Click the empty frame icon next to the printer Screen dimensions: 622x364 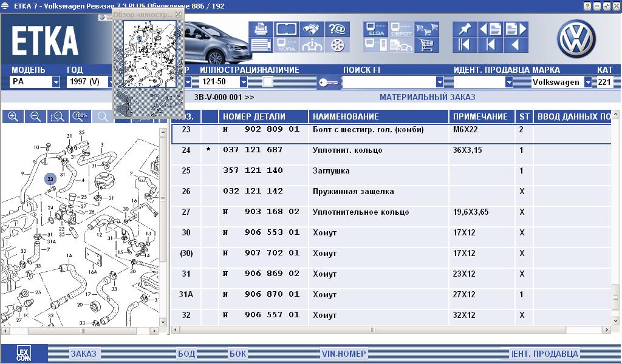[x=287, y=29]
